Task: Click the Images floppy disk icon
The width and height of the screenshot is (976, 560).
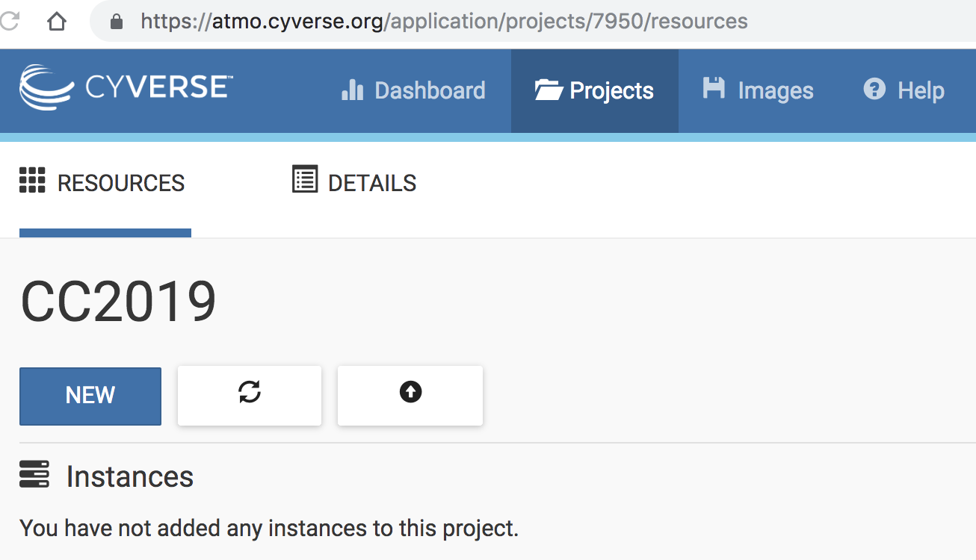Action: click(714, 89)
